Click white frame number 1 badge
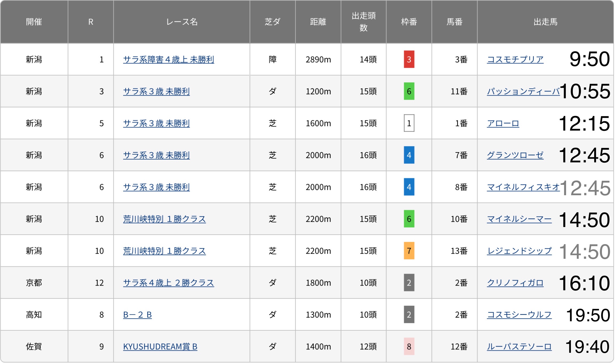615x364 pixels. pos(409,123)
